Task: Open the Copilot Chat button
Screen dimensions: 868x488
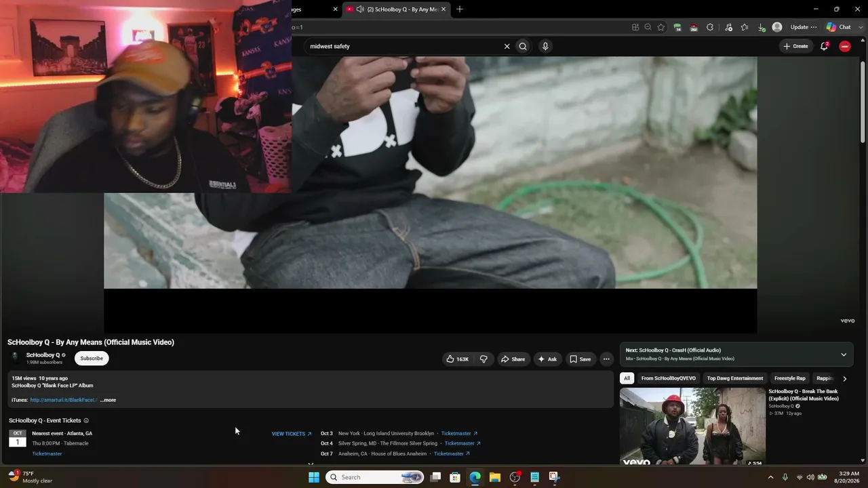Action: pos(838,27)
